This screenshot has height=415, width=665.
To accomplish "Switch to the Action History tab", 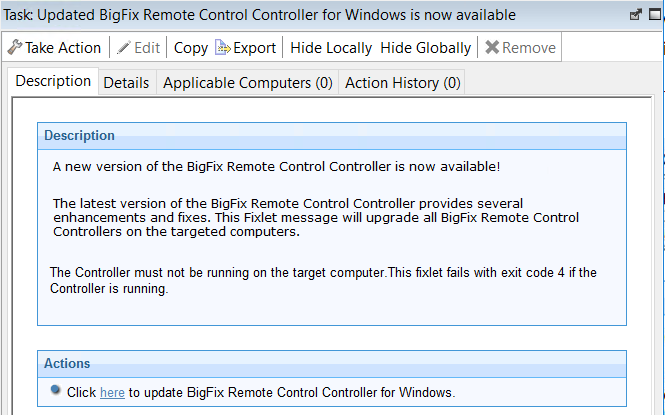I will 402,83.
